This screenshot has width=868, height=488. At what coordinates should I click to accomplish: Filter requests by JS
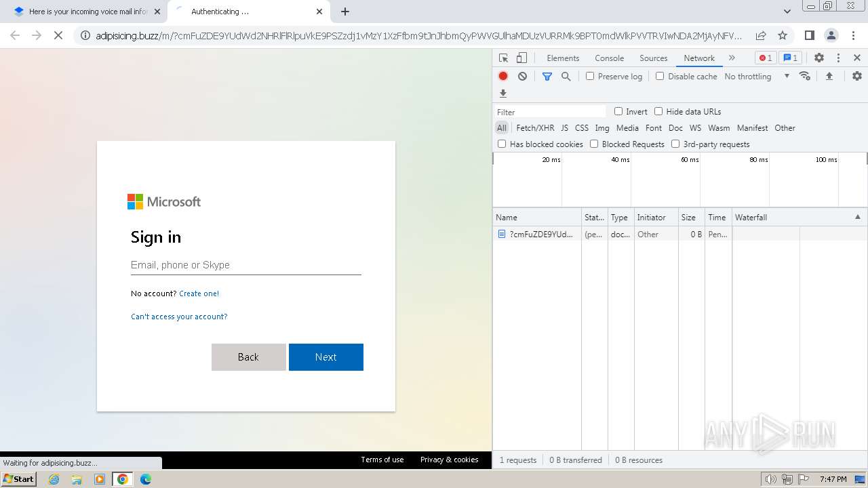pyautogui.click(x=564, y=127)
